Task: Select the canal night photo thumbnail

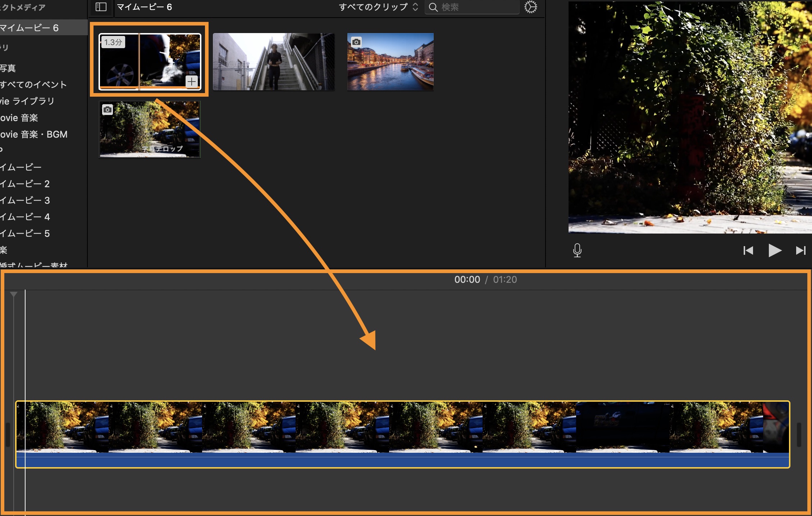Action: point(390,62)
